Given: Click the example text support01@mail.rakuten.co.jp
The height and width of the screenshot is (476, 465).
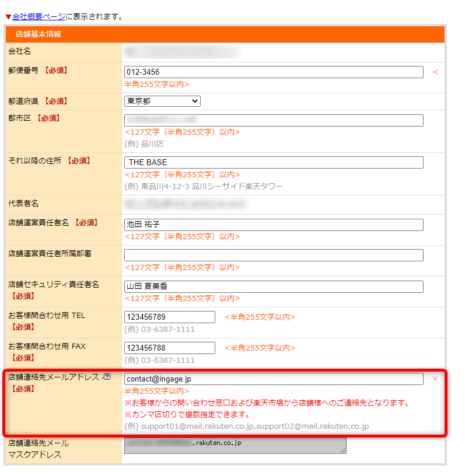Looking at the screenshot, I should [x=195, y=426].
